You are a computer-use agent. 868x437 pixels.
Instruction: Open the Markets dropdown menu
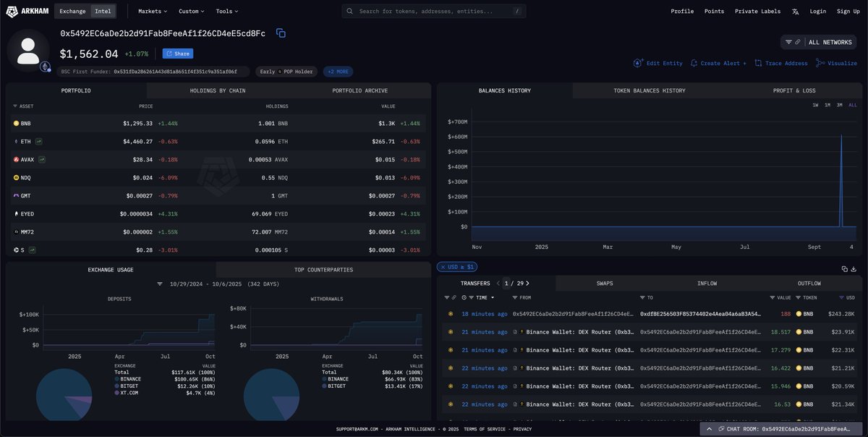[x=152, y=12]
